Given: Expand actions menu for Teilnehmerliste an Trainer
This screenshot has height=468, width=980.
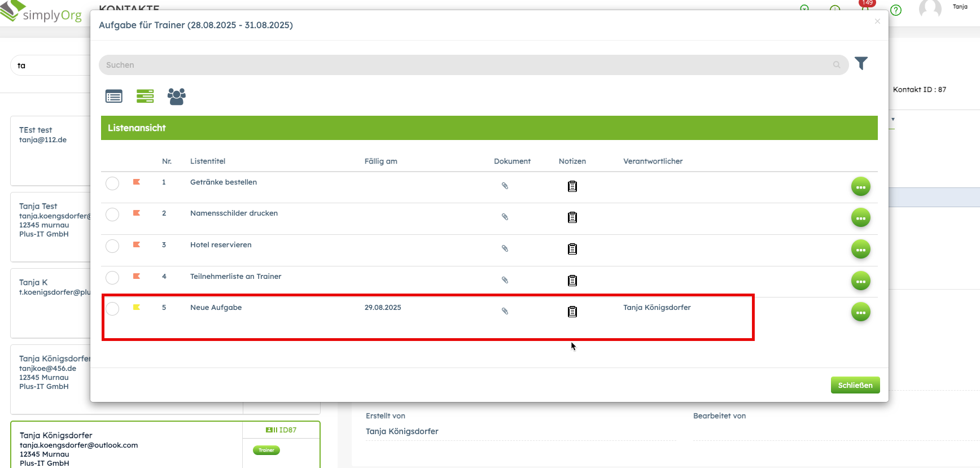Looking at the screenshot, I should click(x=860, y=281).
